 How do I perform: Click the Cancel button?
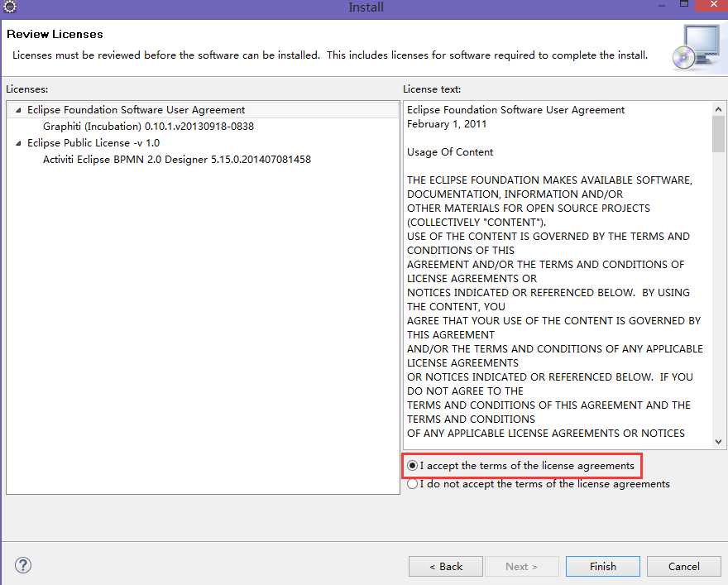(683, 567)
